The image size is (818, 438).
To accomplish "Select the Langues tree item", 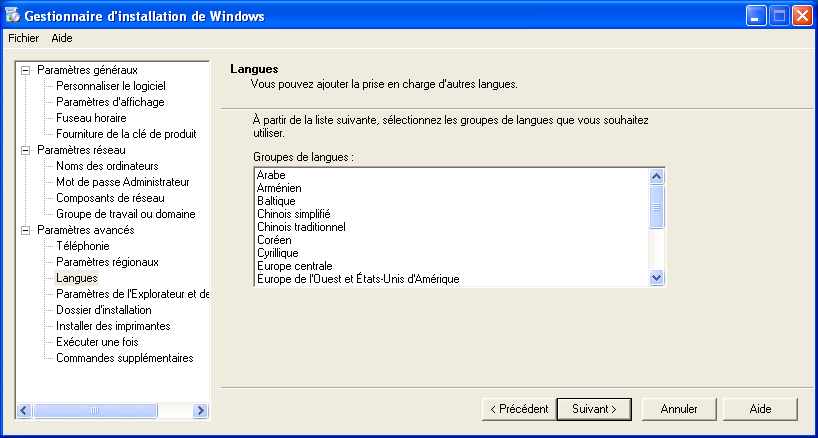I will click(x=77, y=278).
